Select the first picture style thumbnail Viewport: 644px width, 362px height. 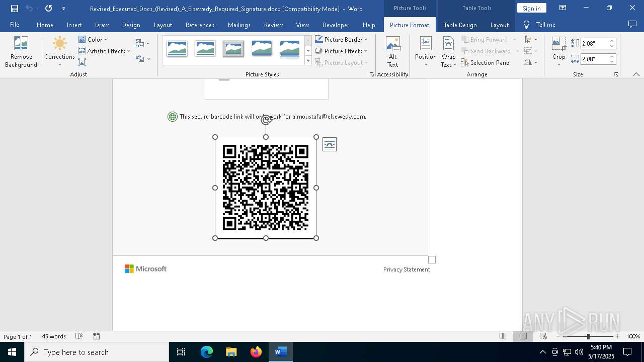click(x=177, y=49)
